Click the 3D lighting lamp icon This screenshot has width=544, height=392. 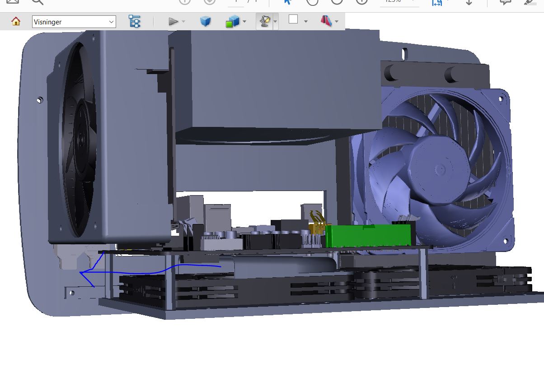(x=264, y=21)
